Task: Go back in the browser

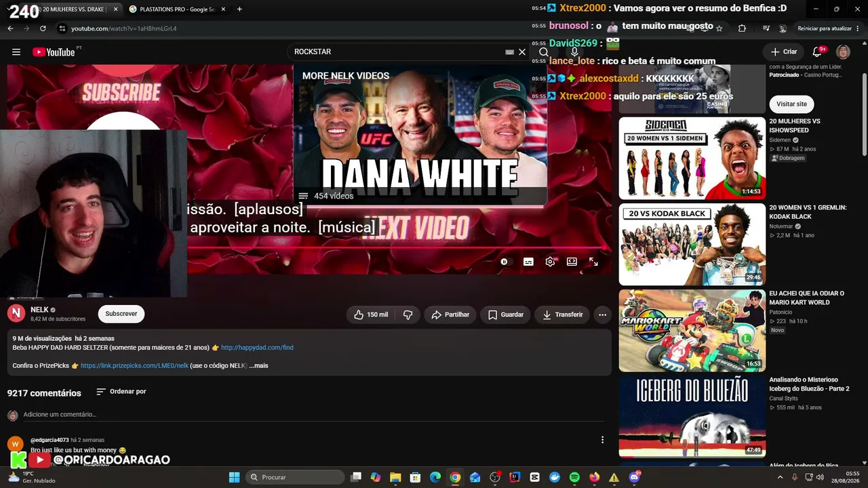Action: click(10, 28)
